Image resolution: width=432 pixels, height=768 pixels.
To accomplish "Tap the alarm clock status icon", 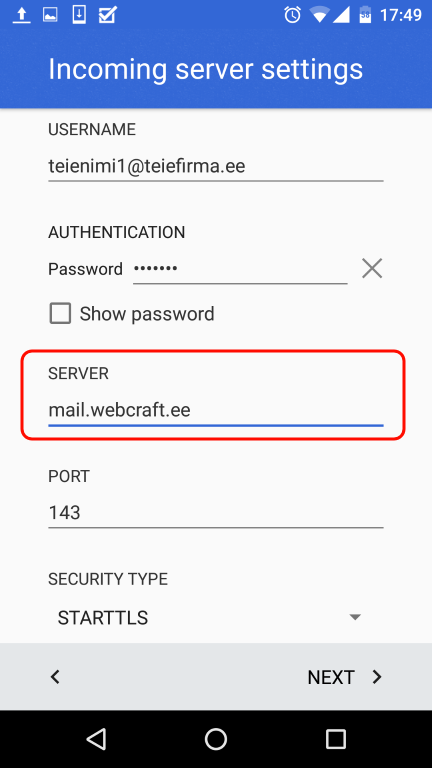I will (x=292, y=15).
